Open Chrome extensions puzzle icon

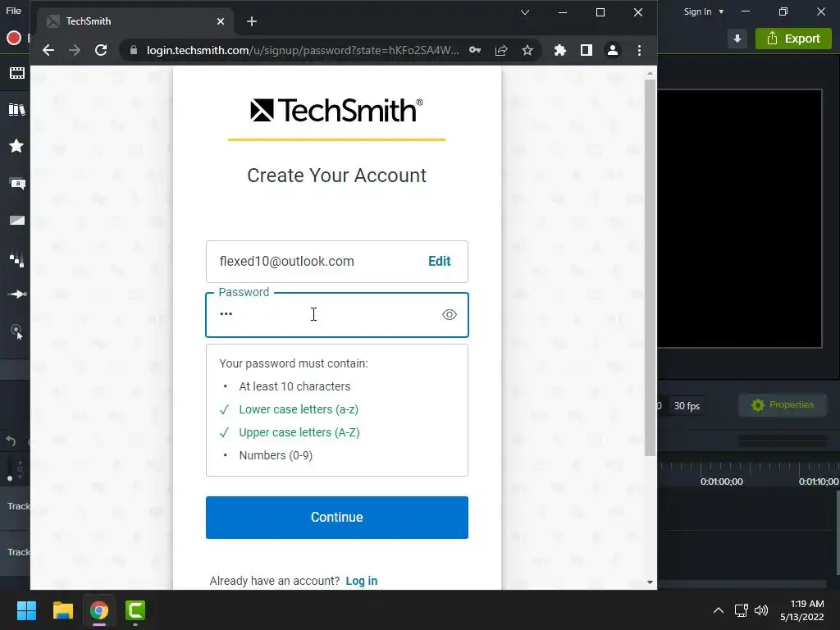pyautogui.click(x=559, y=50)
